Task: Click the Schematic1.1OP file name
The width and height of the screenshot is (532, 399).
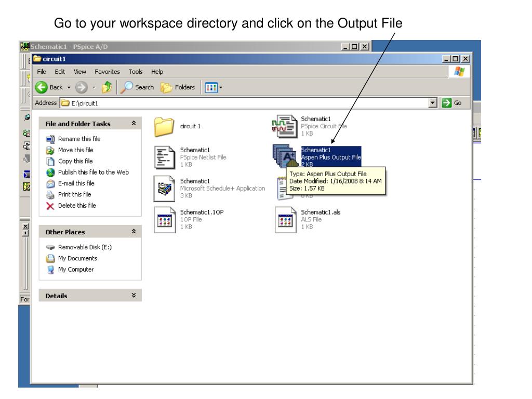Action: click(x=202, y=212)
